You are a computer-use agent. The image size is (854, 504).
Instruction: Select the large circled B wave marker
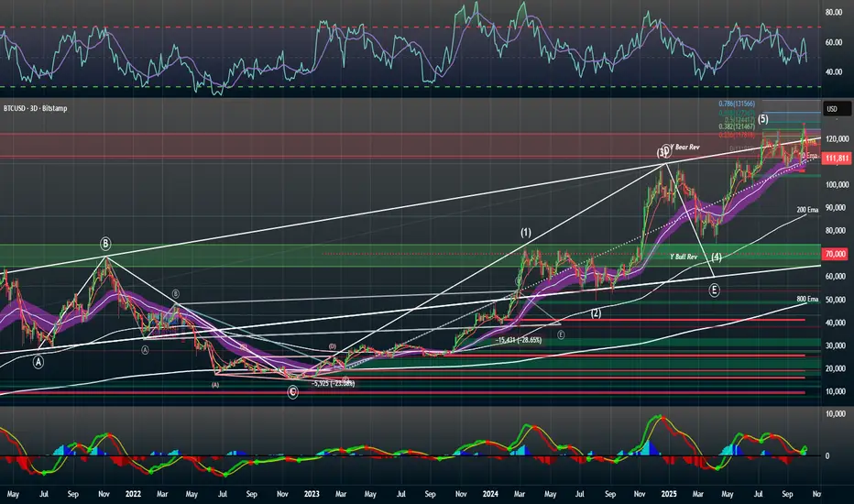[106, 244]
